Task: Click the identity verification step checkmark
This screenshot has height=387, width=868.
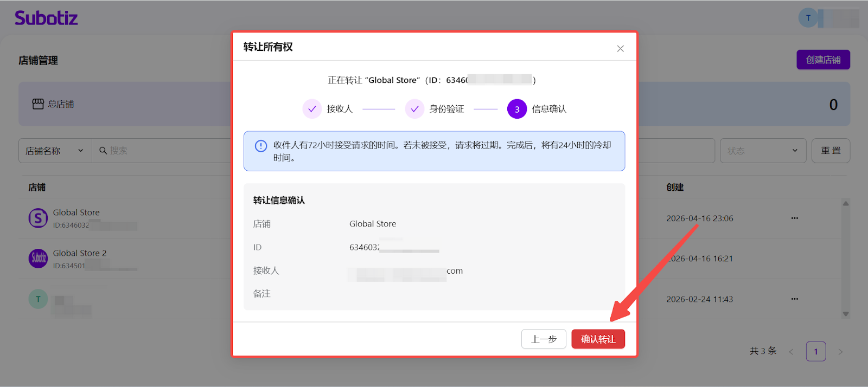Action: click(414, 109)
